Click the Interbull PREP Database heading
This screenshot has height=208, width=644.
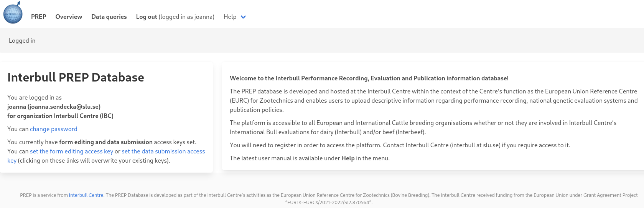coord(76,77)
